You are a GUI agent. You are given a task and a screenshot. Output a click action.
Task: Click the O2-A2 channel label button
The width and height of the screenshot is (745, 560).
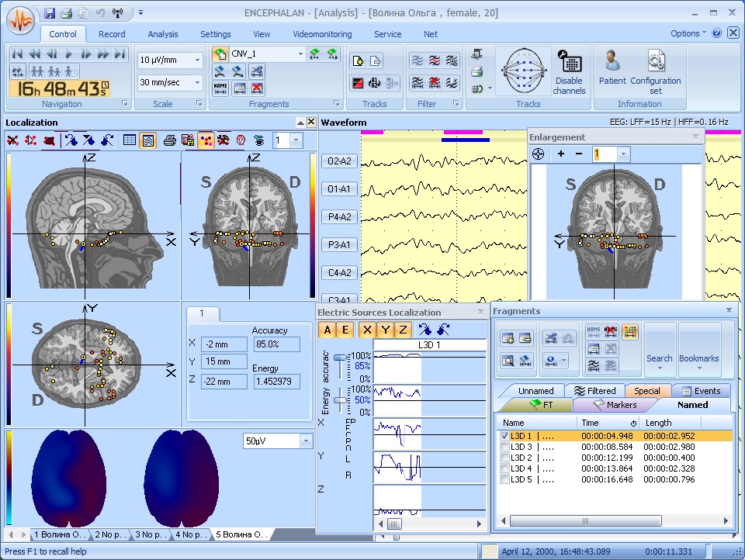340,161
